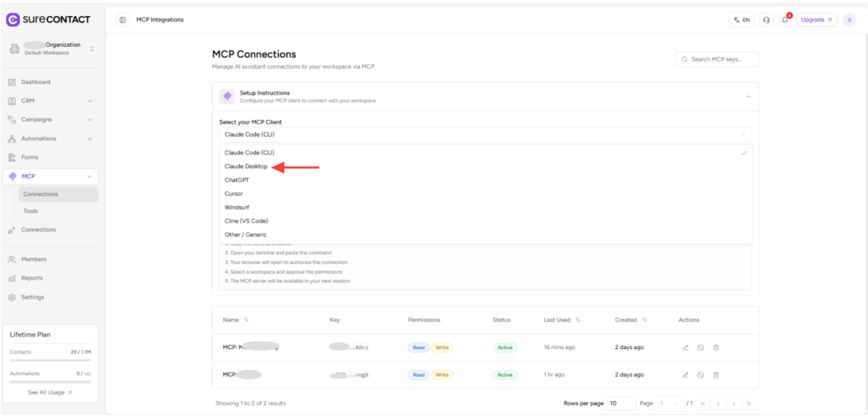Open MCP Connections sub-item in sidebar

(59, 194)
